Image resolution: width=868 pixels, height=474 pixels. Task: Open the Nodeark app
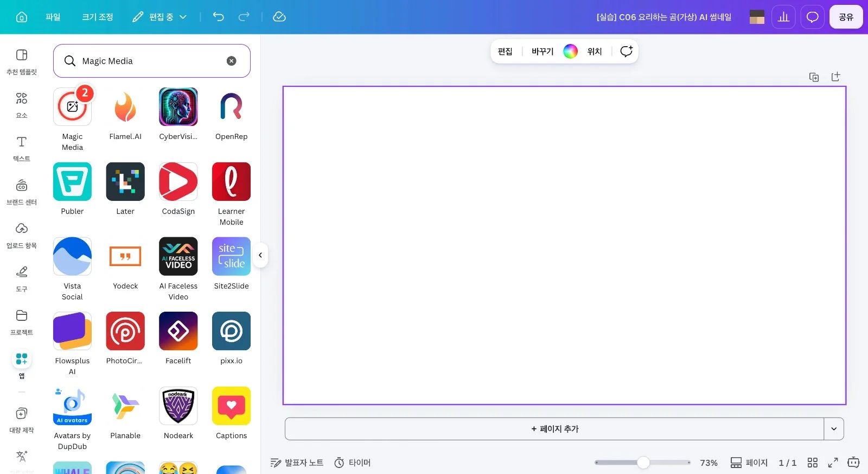[178, 406]
